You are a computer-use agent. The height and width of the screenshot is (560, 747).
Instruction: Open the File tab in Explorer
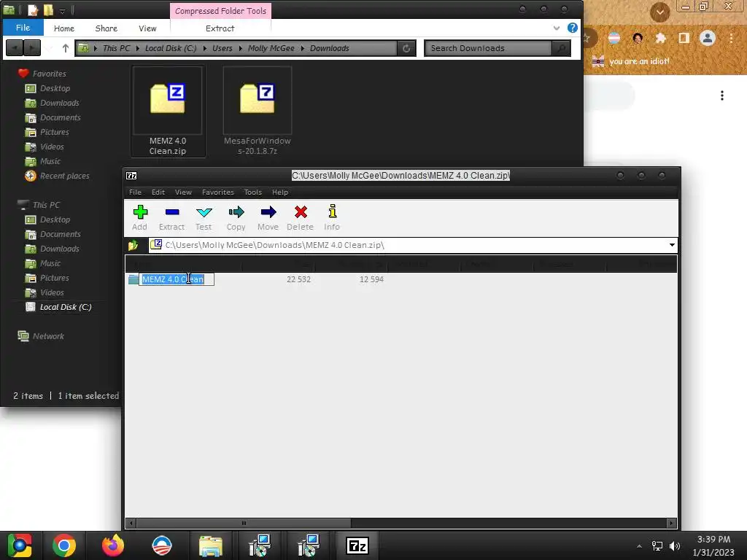23,28
